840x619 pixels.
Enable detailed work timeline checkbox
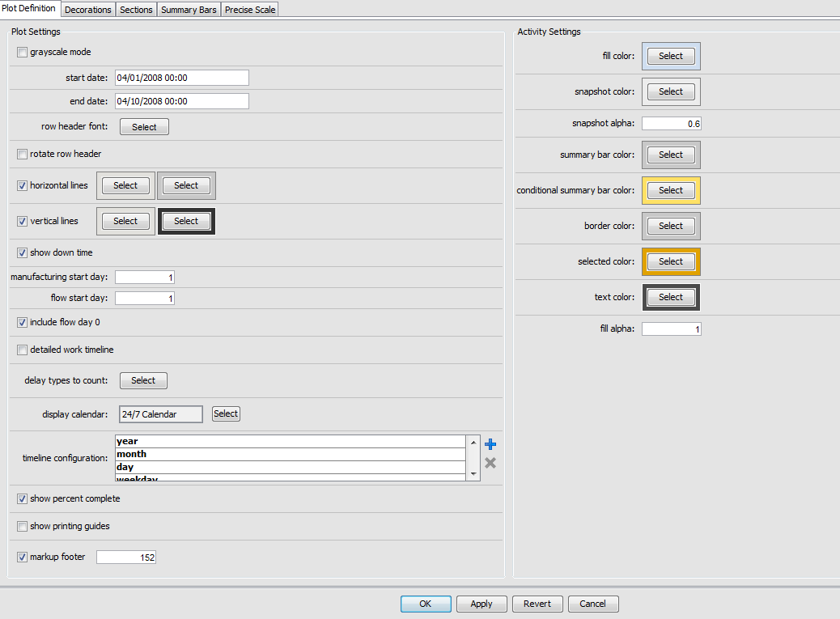click(x=23, y=350)
